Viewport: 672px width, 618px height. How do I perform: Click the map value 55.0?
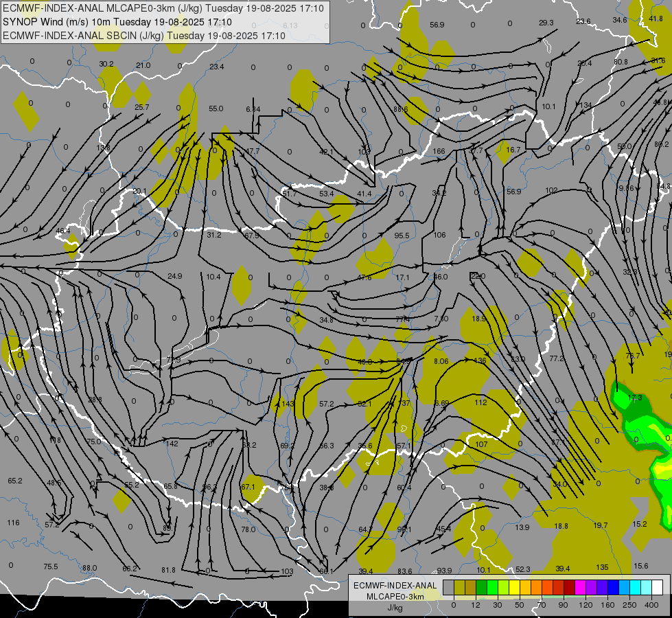point(216,108)
